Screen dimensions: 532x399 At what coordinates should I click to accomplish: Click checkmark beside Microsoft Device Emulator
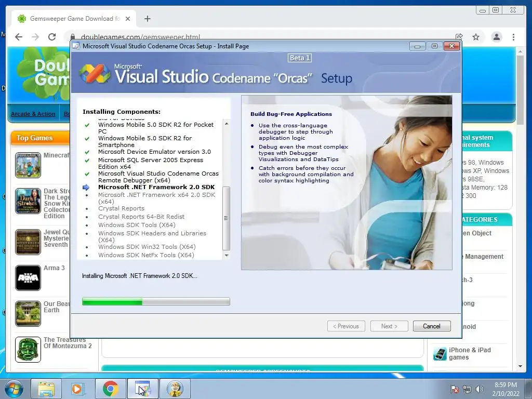tap(87, 152)
